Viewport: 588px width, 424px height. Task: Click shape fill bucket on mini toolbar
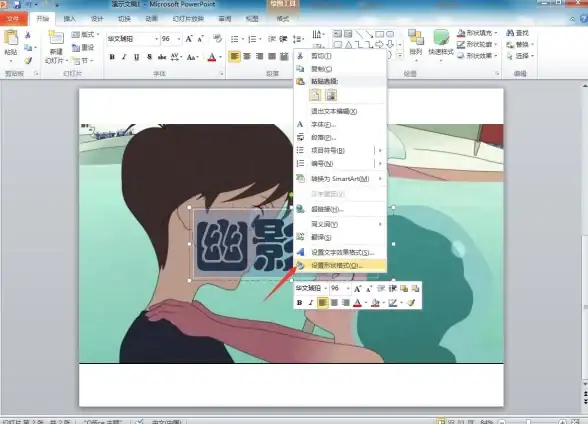(x=375, y=303)
